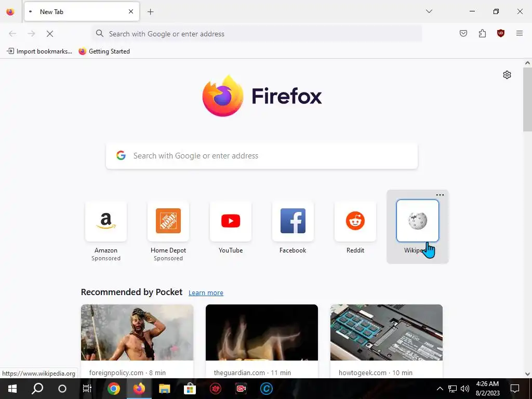Open the Facebook shortcut tile
Screen dimensions: 532x399
click(293, 221)
